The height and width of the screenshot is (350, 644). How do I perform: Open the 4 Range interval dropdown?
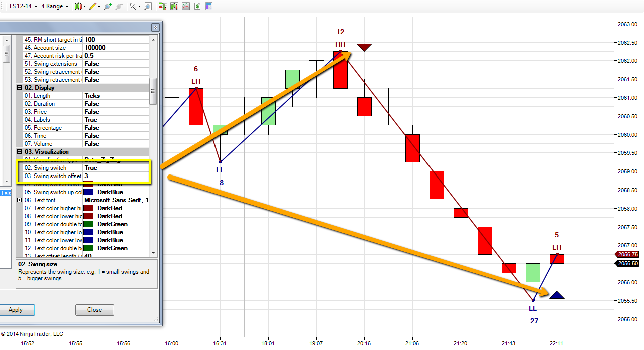pos(55,6)
